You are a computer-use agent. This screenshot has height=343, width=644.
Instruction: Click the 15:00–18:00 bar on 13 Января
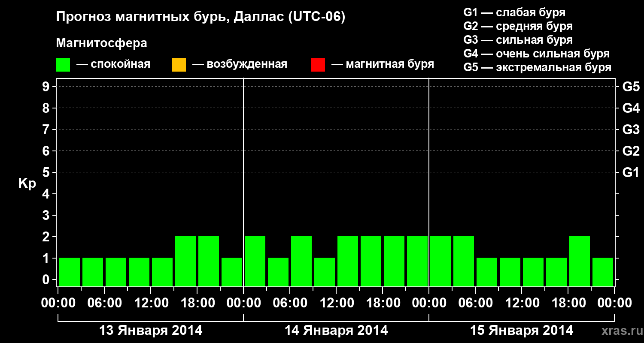click(185, 261)
